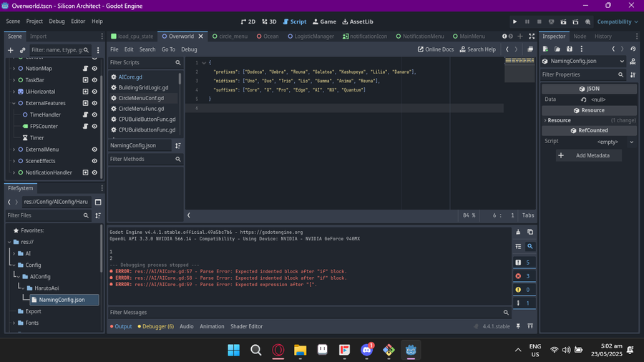The width and height of the screenshot is (644, 362).
Task: Sort methods alphabetically icon
Action: click(x=178, y=145)
